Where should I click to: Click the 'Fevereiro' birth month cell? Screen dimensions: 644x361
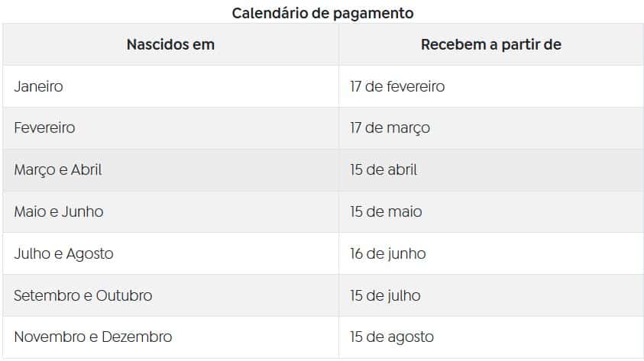pos(44,128)
